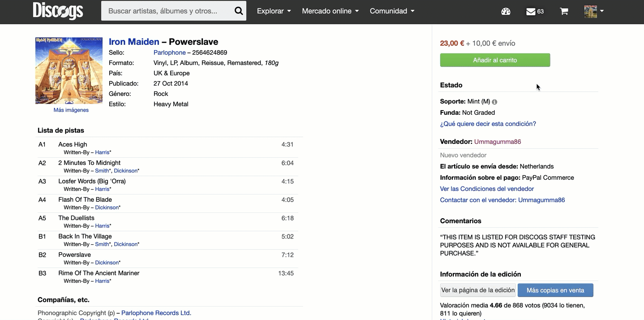
Task: Select the inbox count 63
Action: click(541, 12)
